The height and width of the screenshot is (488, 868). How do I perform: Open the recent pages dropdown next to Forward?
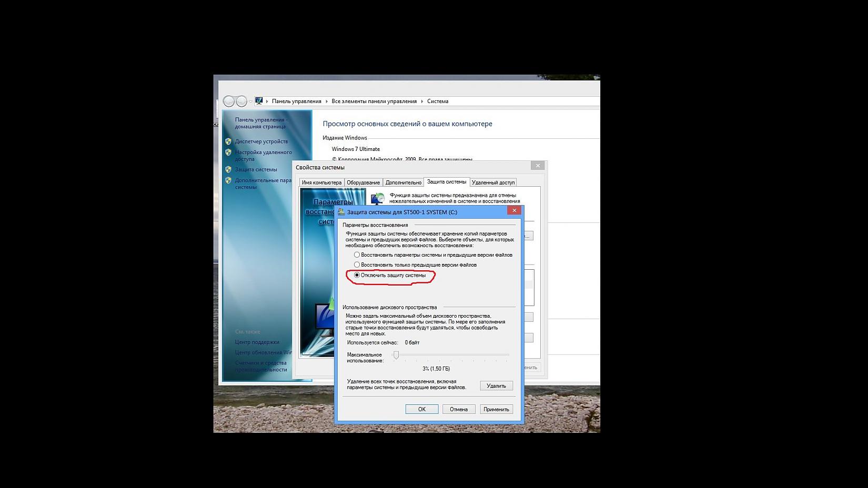[x=250, y=101]
